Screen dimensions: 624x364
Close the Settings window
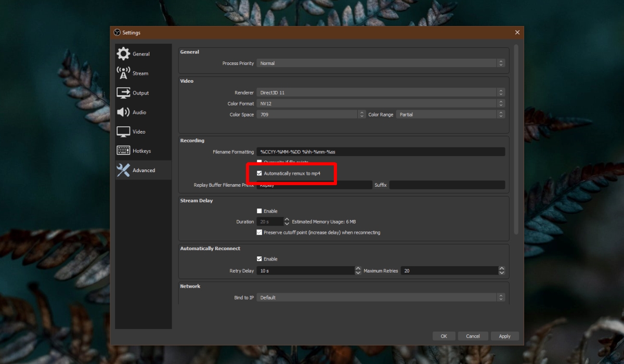pos(517,33)
